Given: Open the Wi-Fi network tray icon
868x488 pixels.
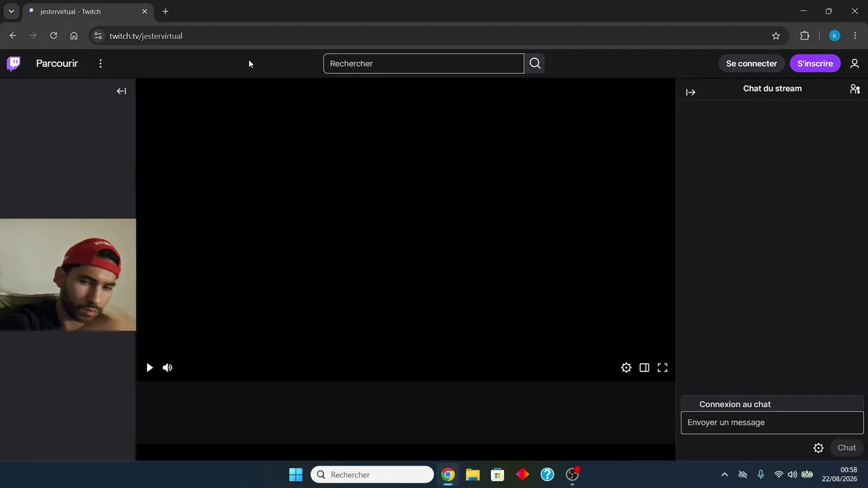Looking at the screenshot, I should pos(778,474).
